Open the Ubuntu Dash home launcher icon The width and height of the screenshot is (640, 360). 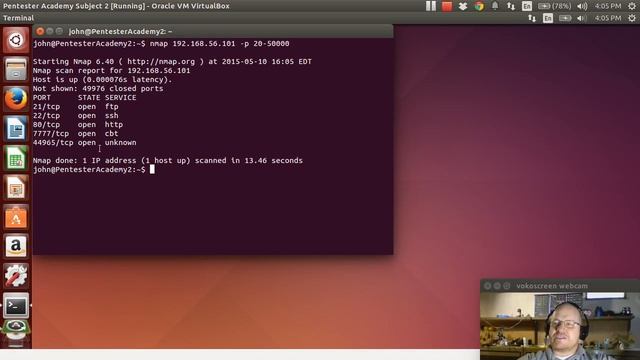click(16, 40)
